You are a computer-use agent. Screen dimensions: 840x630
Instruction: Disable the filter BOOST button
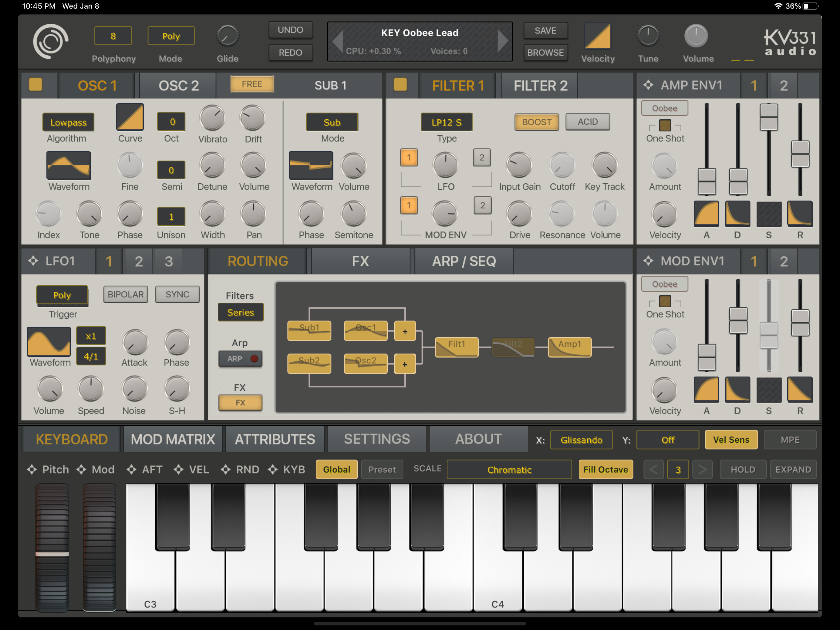point(536,122)
